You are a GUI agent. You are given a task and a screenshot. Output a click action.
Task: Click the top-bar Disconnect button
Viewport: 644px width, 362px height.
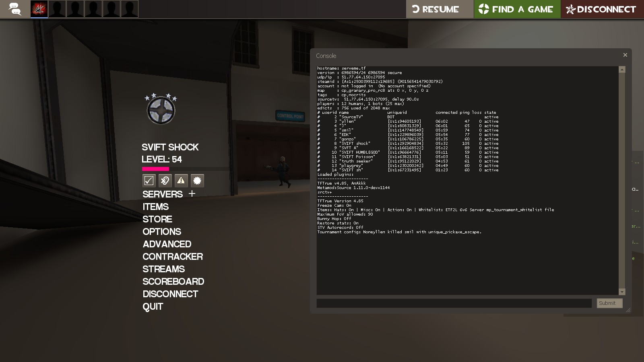pyautogui.click(x=602, y=9)
